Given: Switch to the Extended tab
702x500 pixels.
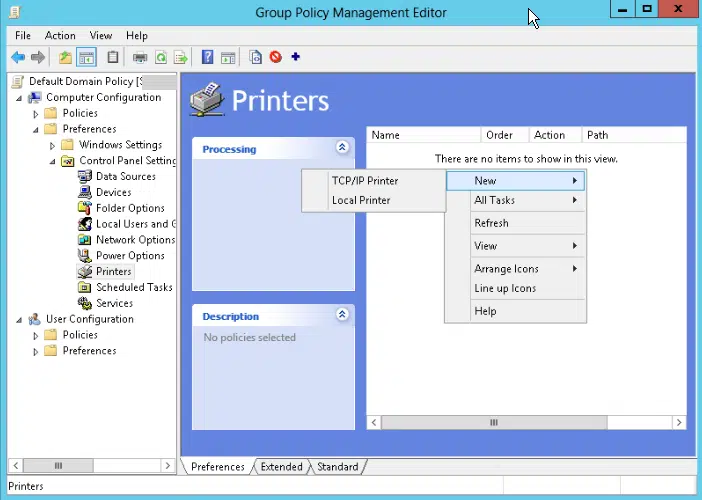Looking at the screenshot, I should click(x=281, y=466).
